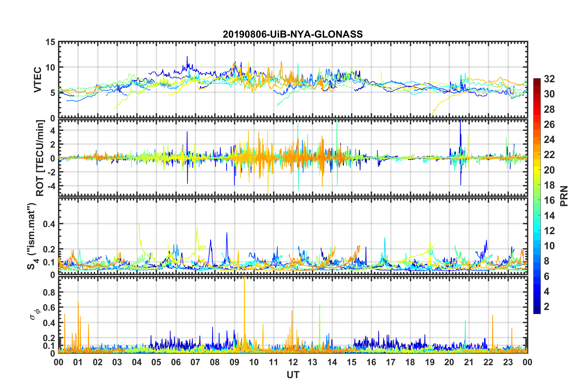The width and height of the screenshot is (586, 392).
Task: Click inside the VTEC plot panel
Action: click(x=293, y=80)
